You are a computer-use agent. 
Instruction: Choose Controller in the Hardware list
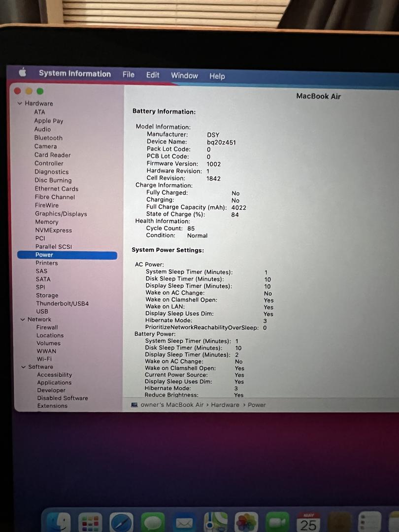tap(49, 163)
